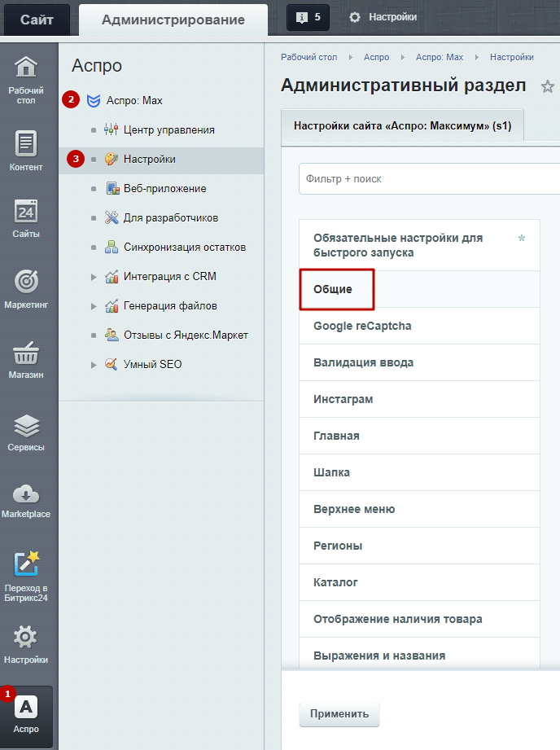
Task: Select Отзывы с Яндекс.Маркет tree item label
Action: coord(186,335)
